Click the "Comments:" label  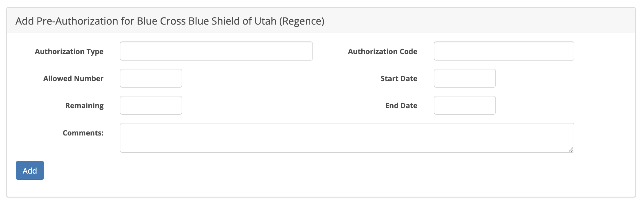click(x=83, y=133)
